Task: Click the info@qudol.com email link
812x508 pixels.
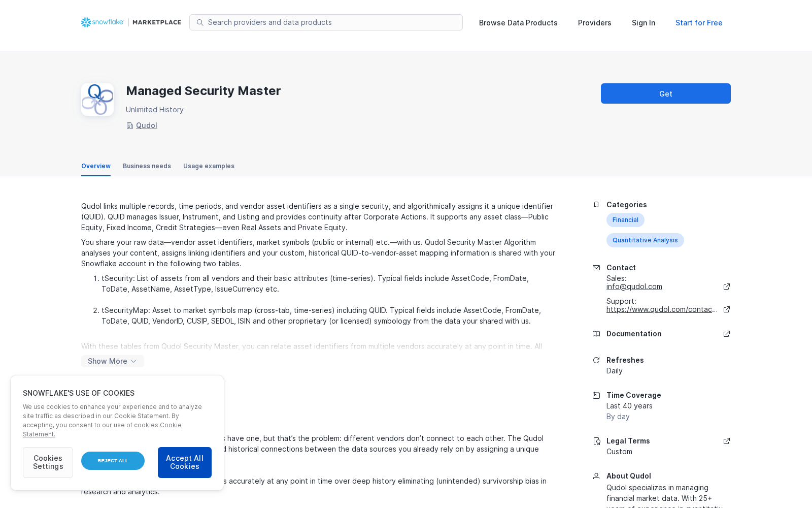Action: click(x=634, y=287)
